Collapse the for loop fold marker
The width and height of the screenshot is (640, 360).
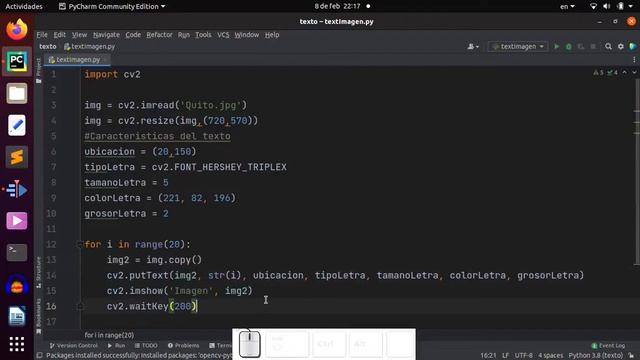click(x=80, y=244)
